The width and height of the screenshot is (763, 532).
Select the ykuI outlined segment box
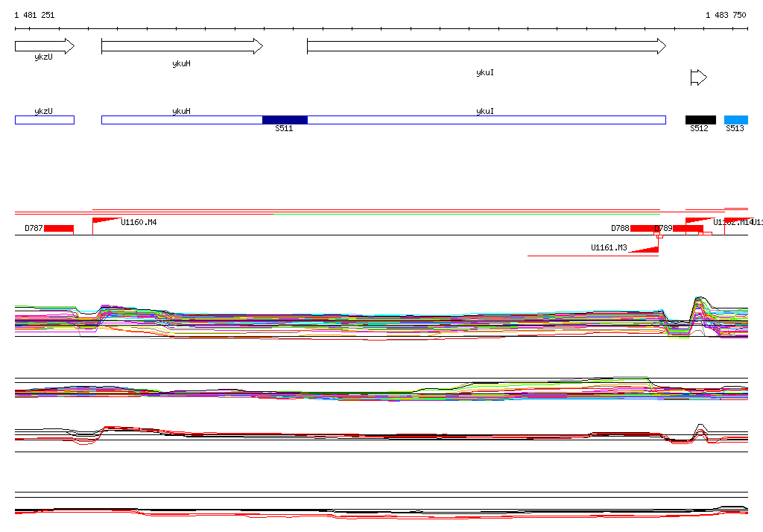coord(486,120)
